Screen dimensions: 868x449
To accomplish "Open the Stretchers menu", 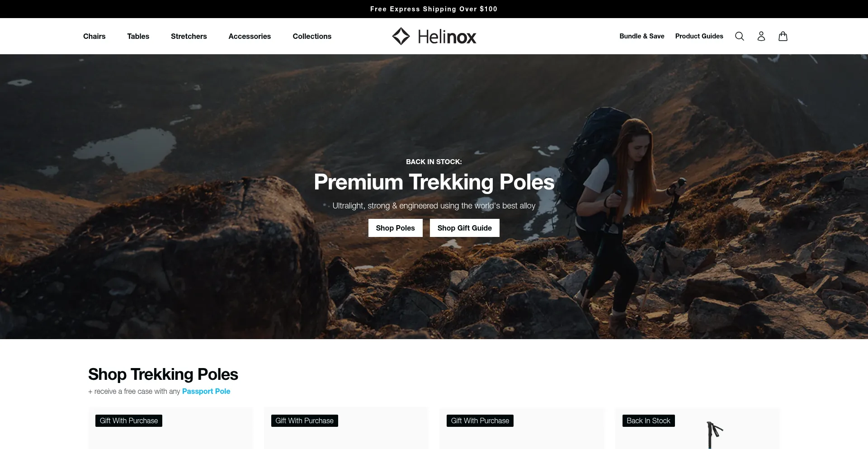I will coord(189,36).
